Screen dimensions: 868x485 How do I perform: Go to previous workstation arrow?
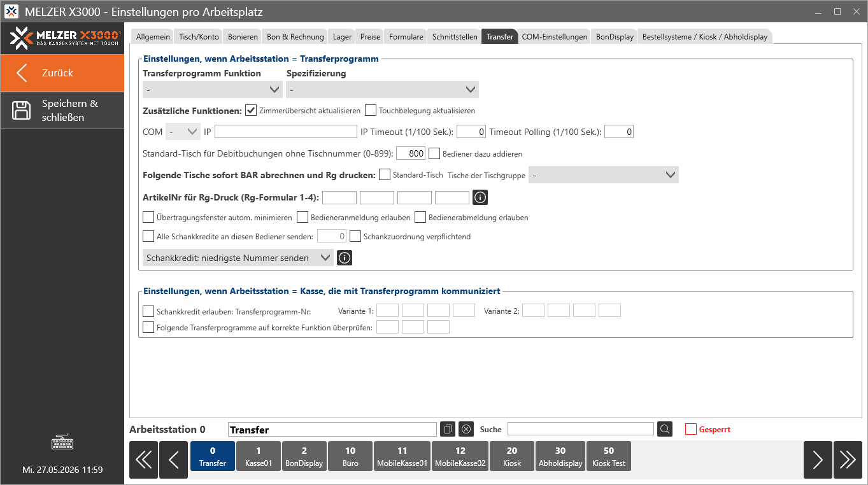[173, 460]
